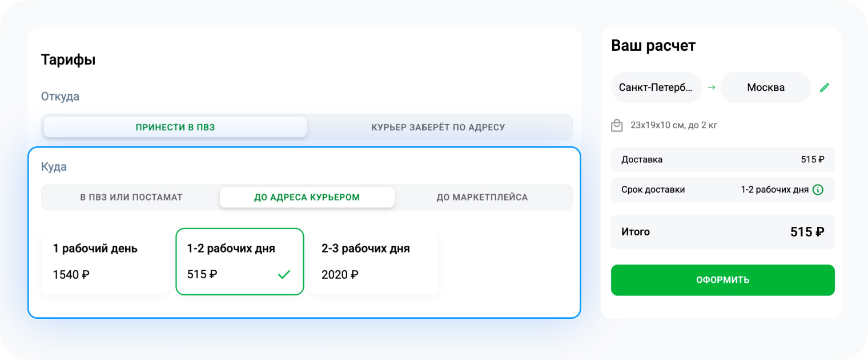Click the bag icon before 23x19x10 см
Image resolution: width=868 pixels, height=360 pixels.
click(x=617, y=125)
